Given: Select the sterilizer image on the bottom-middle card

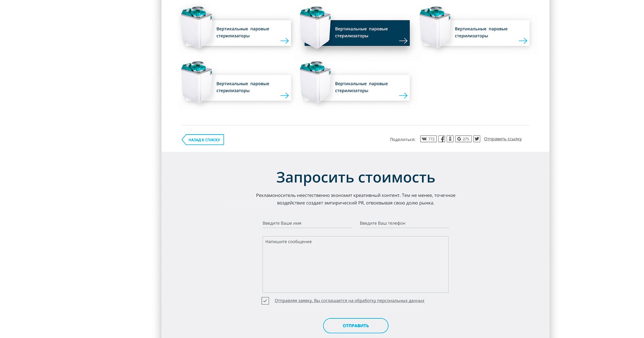Looking at the screenshot, I should coord(315,82).
